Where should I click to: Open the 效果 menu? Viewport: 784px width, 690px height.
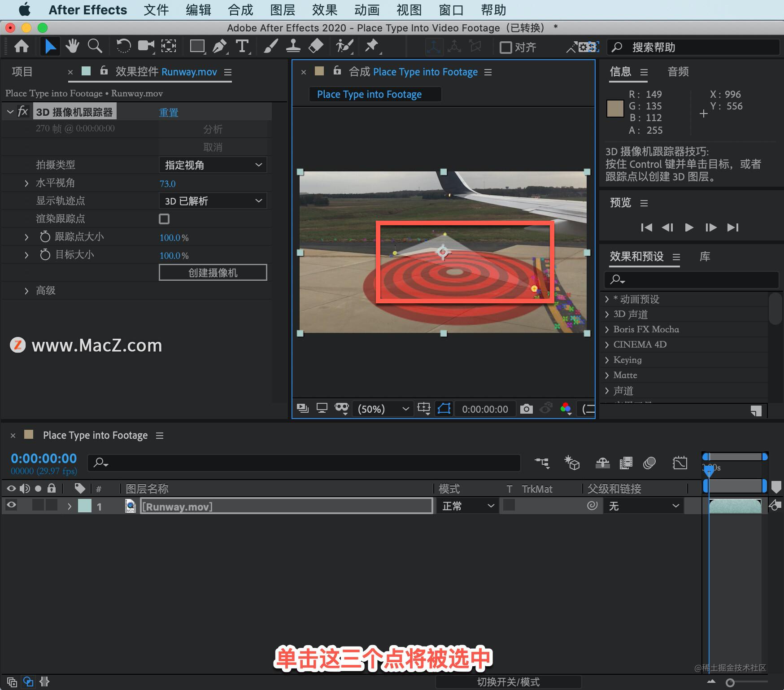(325, 10)
